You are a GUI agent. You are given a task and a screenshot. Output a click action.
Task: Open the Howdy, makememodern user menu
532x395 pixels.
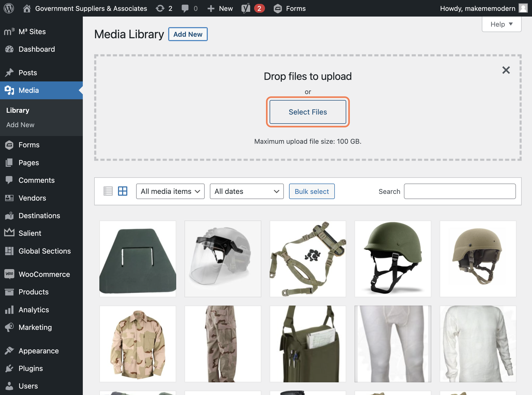[x=484, y=8]
